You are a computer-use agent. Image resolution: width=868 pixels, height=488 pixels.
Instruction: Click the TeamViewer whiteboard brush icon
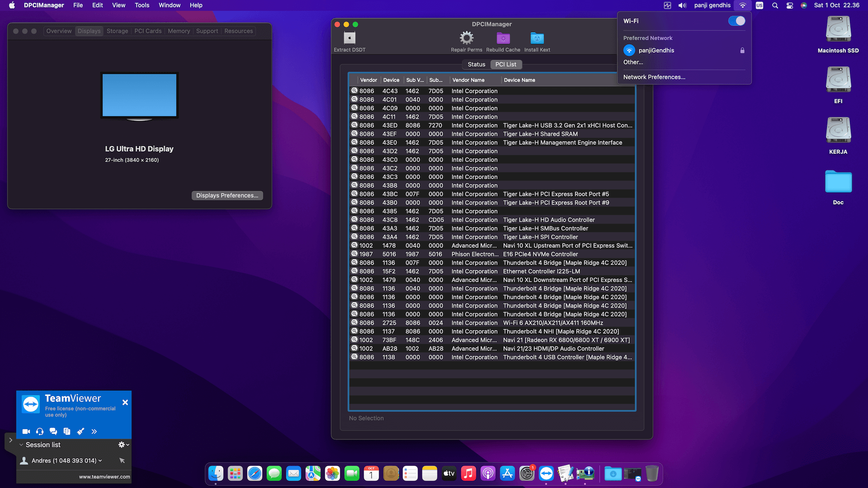pos(80,432)
